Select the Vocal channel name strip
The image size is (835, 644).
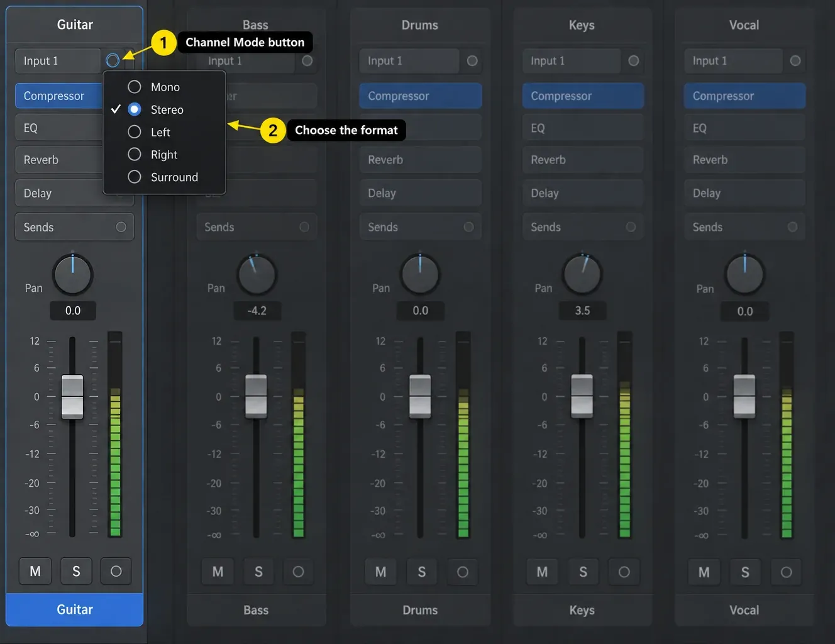pos(744,610)
